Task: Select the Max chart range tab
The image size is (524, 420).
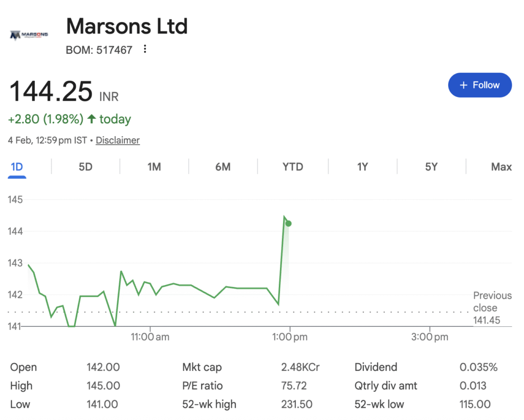Action: [x=501, y=167]
